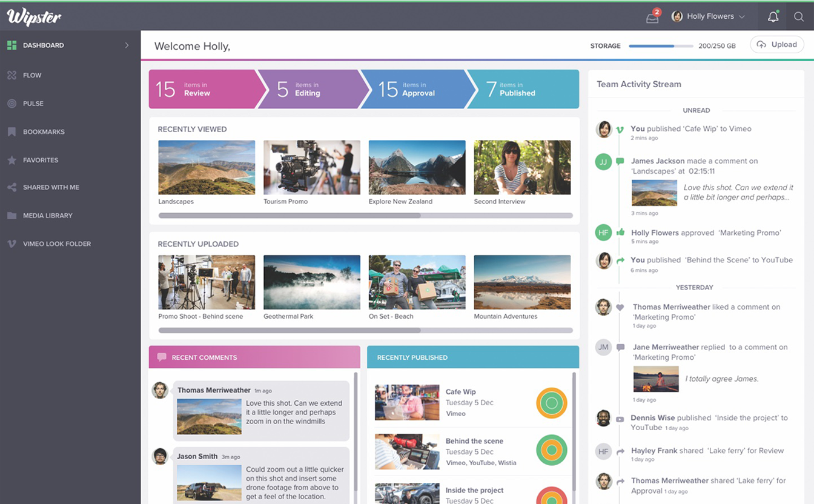Viewport: 814px width, 504px height.
Task: Click the storage usage progress bar
Action: 661,46
